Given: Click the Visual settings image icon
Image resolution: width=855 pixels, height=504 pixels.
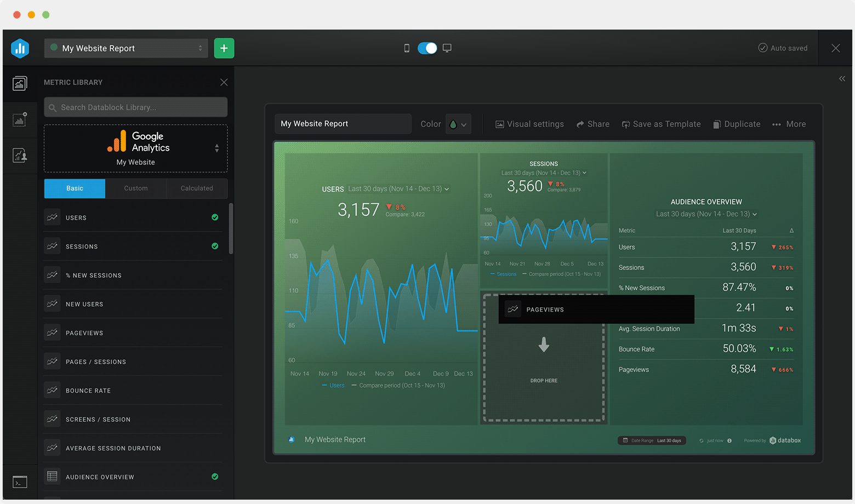Looking at the screenshot, I should tap(499, 124).
